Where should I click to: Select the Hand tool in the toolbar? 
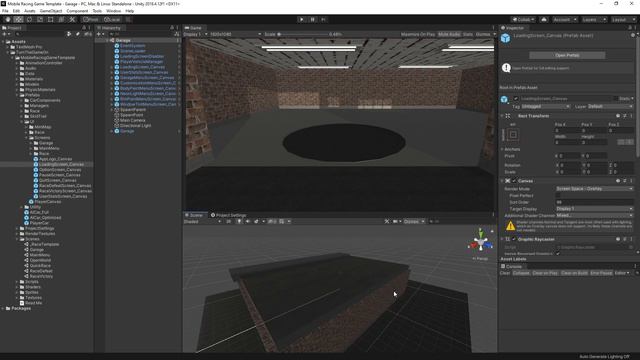pos(8,19)
